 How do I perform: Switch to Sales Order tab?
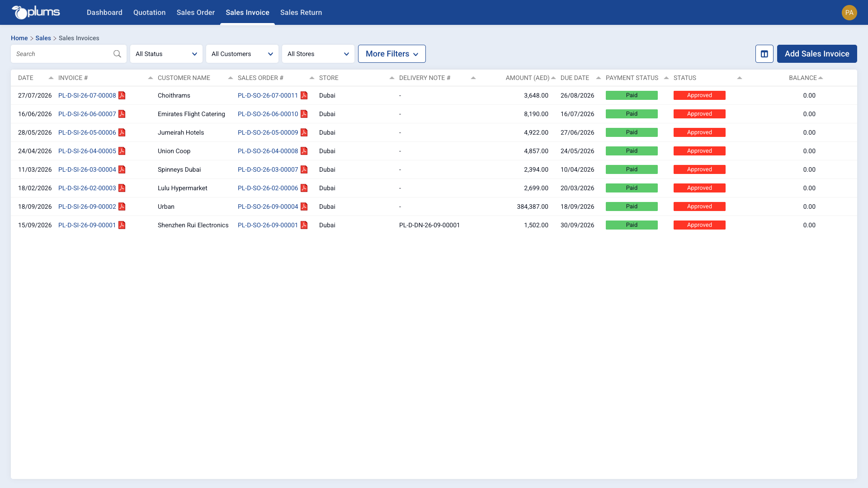coord(196,12)
